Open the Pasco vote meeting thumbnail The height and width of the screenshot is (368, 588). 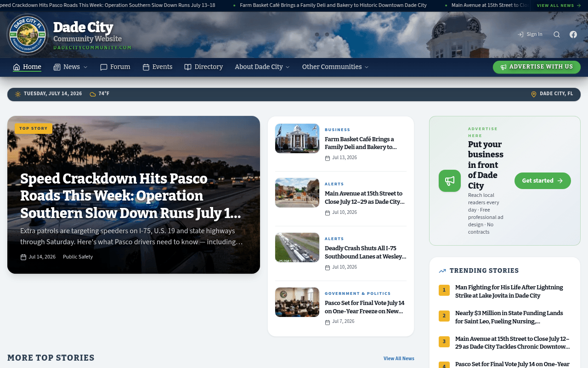coord(297,302)
